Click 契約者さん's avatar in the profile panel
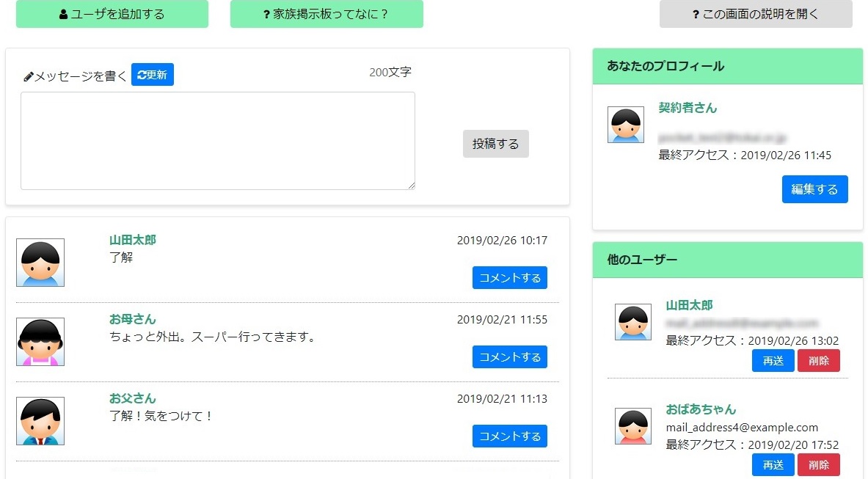Viewport: 868px width, 479px height. click(x=625, y=124)
